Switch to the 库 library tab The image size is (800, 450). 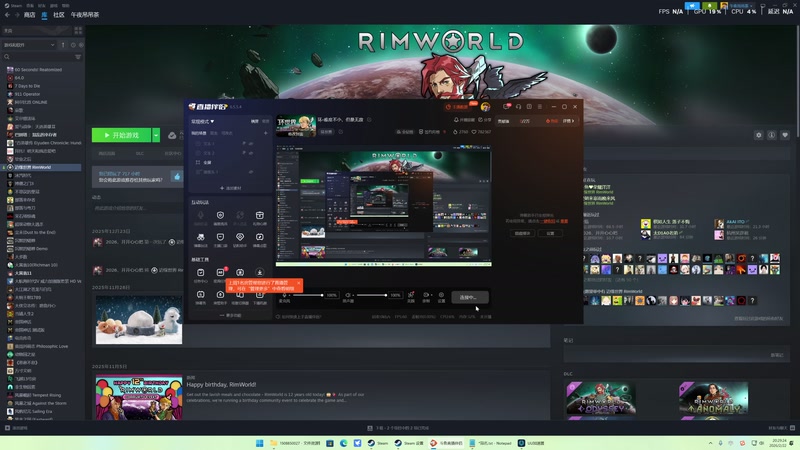(44, 15)
